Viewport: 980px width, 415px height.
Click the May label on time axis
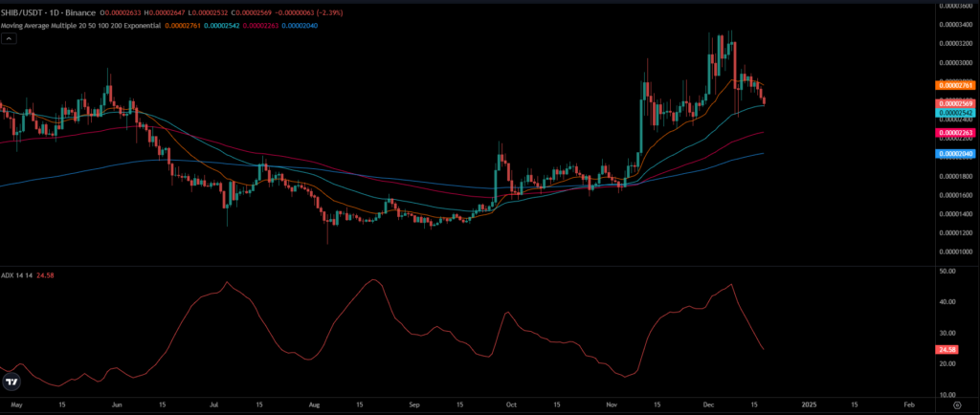coord(17,404)
